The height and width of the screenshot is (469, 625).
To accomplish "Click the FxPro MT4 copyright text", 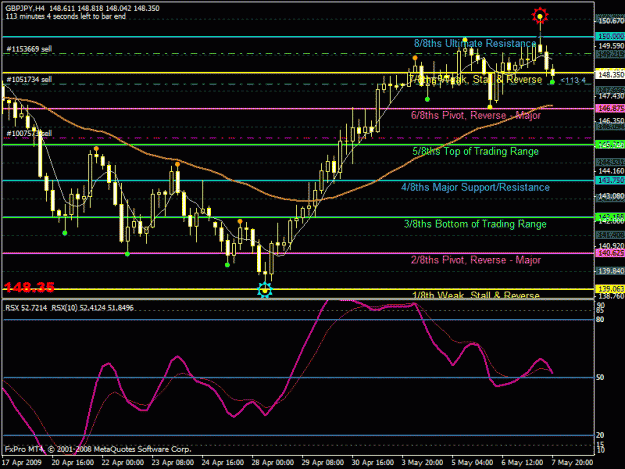I will click(98, 449).
